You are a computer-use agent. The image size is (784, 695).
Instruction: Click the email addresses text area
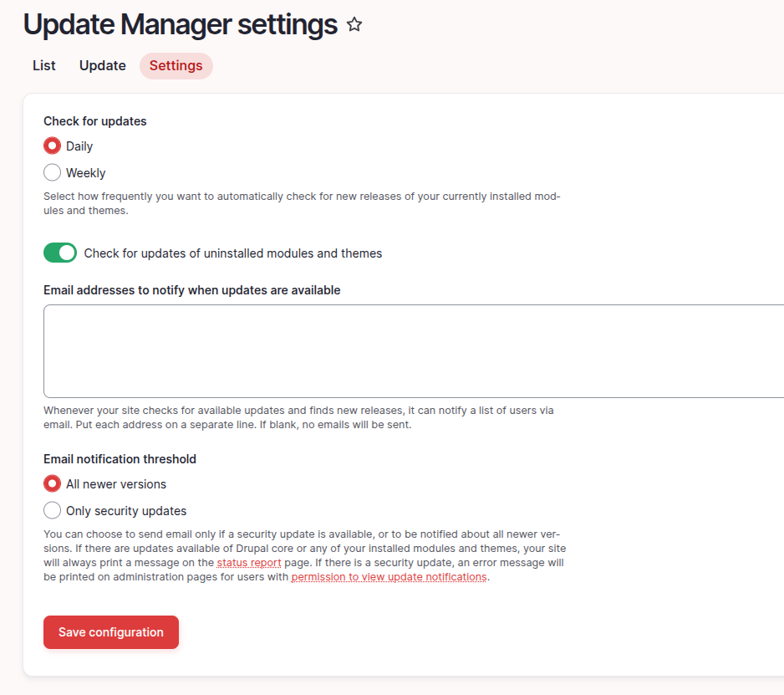pyautogui.click(x=414, y=351)
